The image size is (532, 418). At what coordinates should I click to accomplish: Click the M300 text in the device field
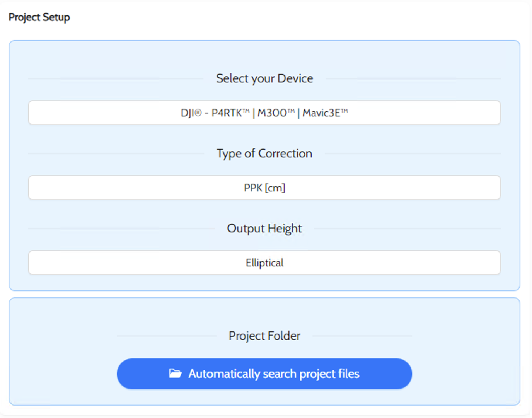(x=273, y=113)
